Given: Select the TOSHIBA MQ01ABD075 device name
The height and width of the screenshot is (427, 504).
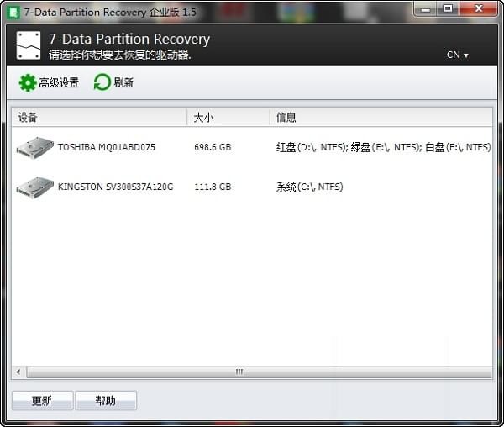Looking at the screenshot, I should [107, 147].
